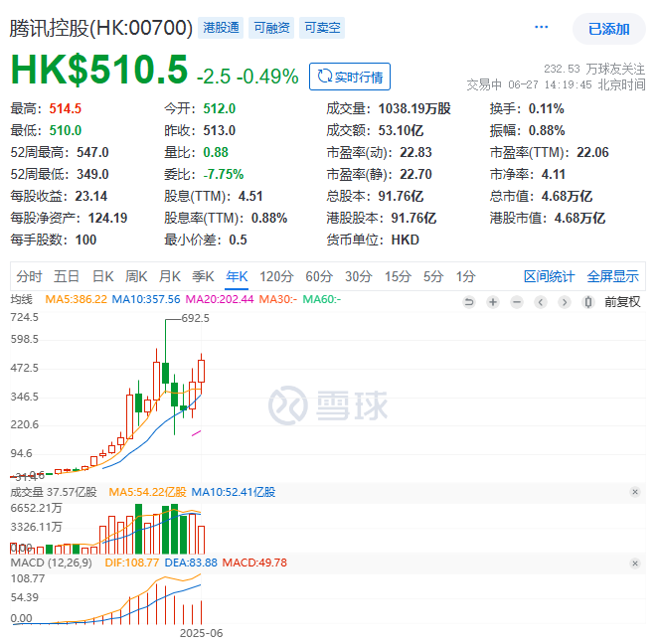The height and width of the screenshot is (644, 657).
Task: Switch to the 5分 chart tab
Action: [433, 276]
